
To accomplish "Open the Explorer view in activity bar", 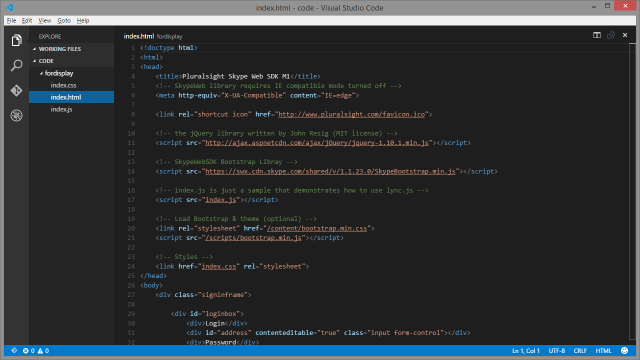I will pyautogui.click(x=16, y=40).
